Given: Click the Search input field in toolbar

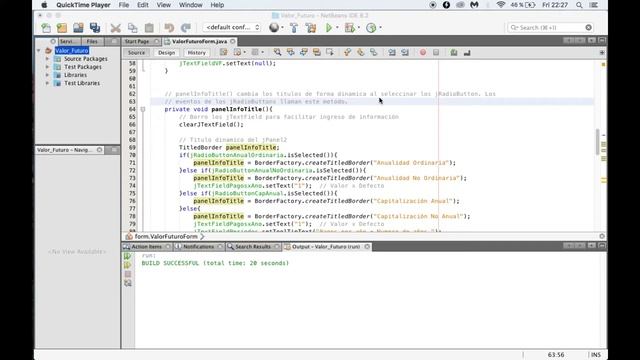Looking at the screenshot, I should [550, 27].
